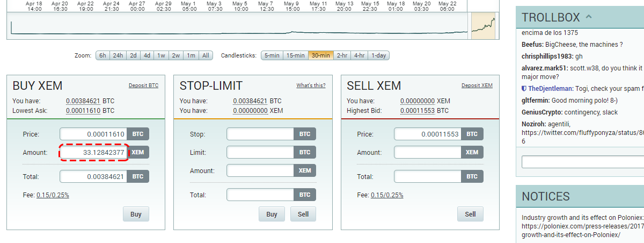The height and width of the screenshot is (243, 644).
Task: Click the Stop-Limit BTC balance 0.00384621
Action: [x=250, y=101]
